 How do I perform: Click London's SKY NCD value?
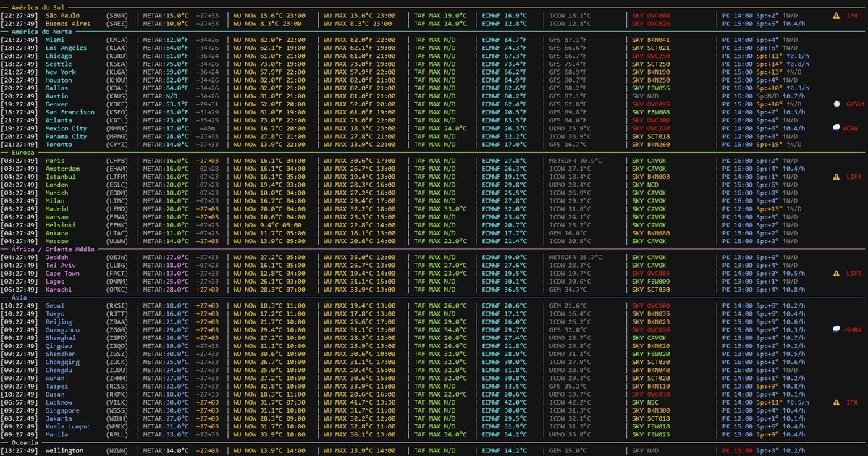[x=646, y=185]
